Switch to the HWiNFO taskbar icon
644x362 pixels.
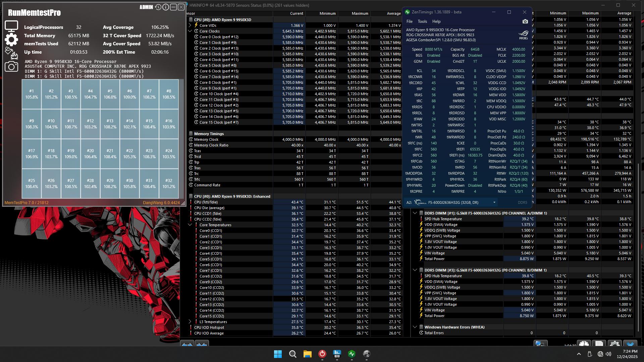pyautogui.click(x=337, y=354)
